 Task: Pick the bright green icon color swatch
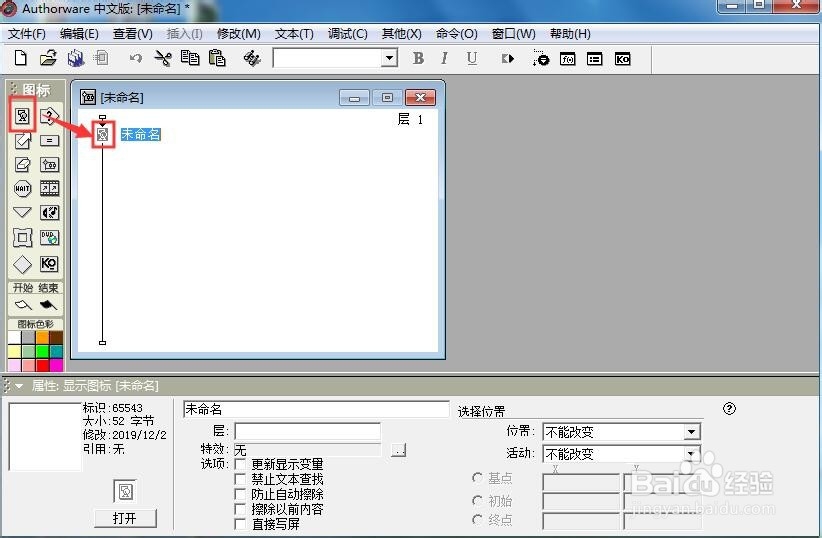click(42, 351)
